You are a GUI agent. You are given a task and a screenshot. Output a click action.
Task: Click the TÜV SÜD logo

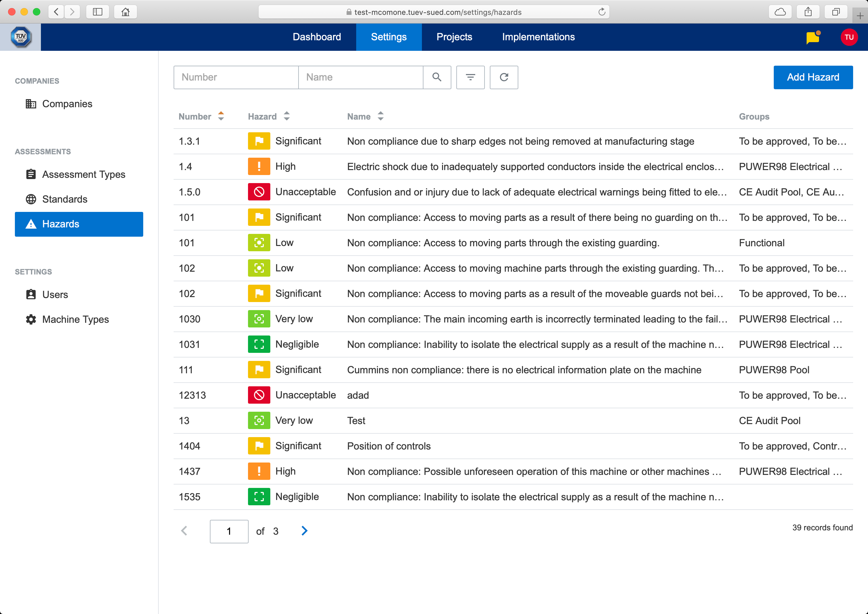(x=20, y=37)
